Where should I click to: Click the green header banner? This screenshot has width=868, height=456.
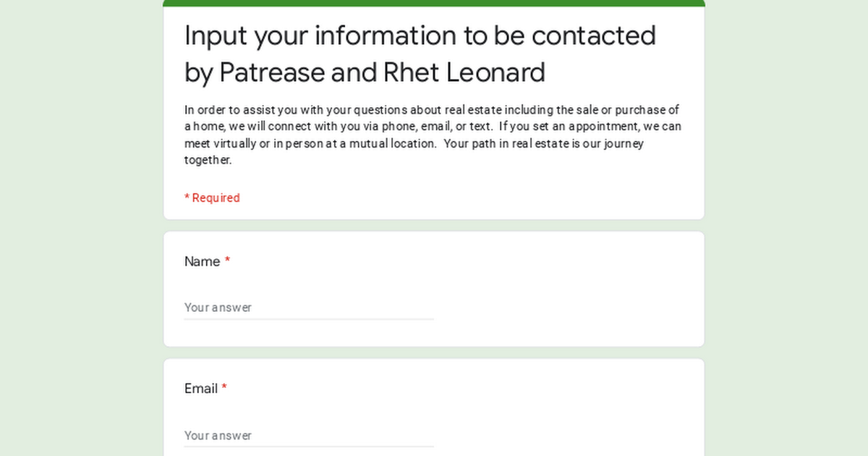(434, 2)
